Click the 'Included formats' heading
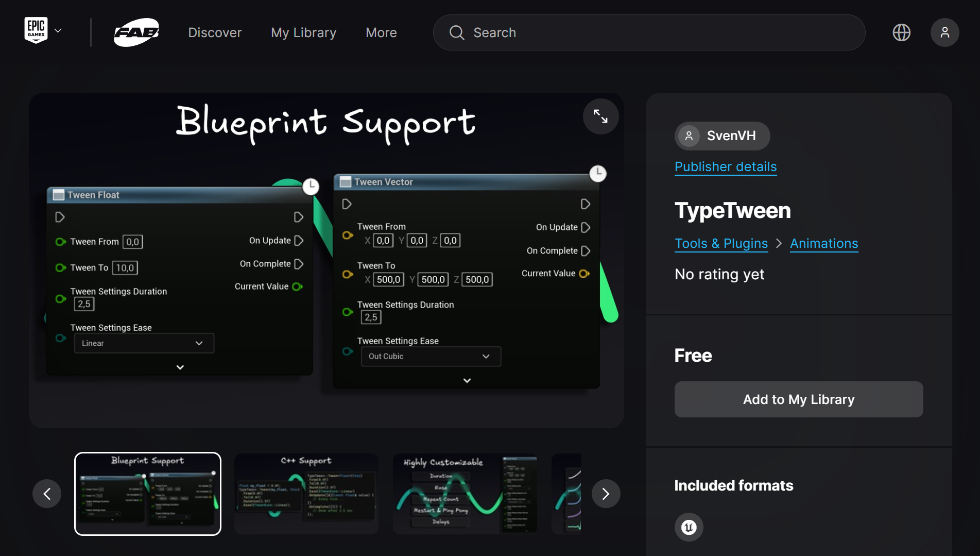This screenshot has height=556, width=980. [x=734, y=485]
